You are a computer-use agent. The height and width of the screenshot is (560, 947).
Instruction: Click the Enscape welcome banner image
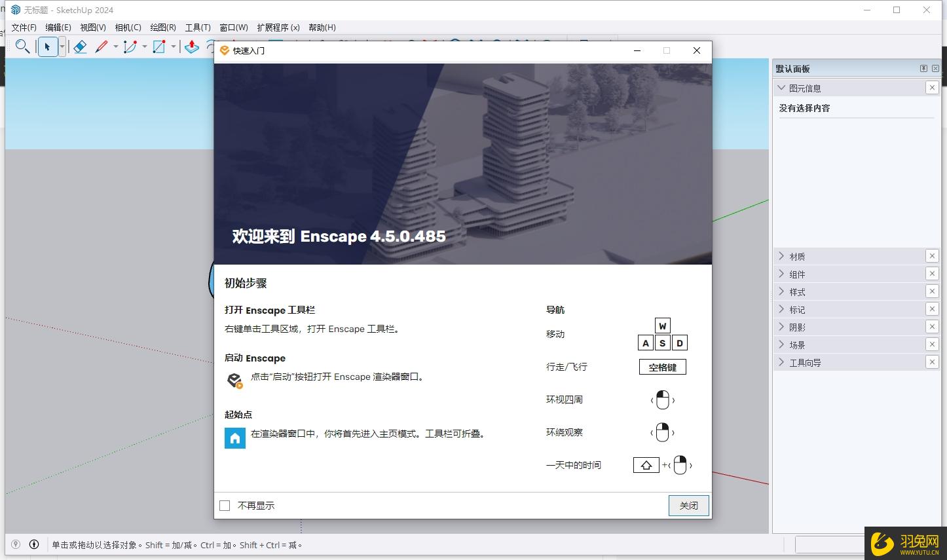pos(463,164)
